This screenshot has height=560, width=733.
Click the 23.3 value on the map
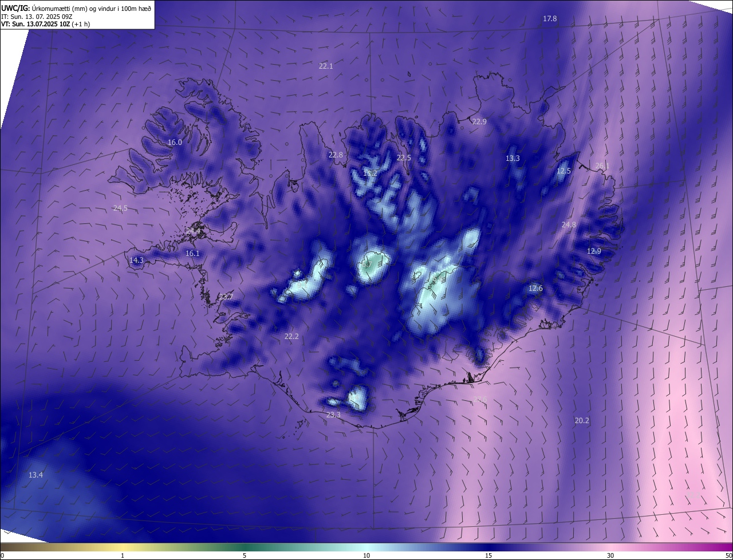(x=333, y=415)
